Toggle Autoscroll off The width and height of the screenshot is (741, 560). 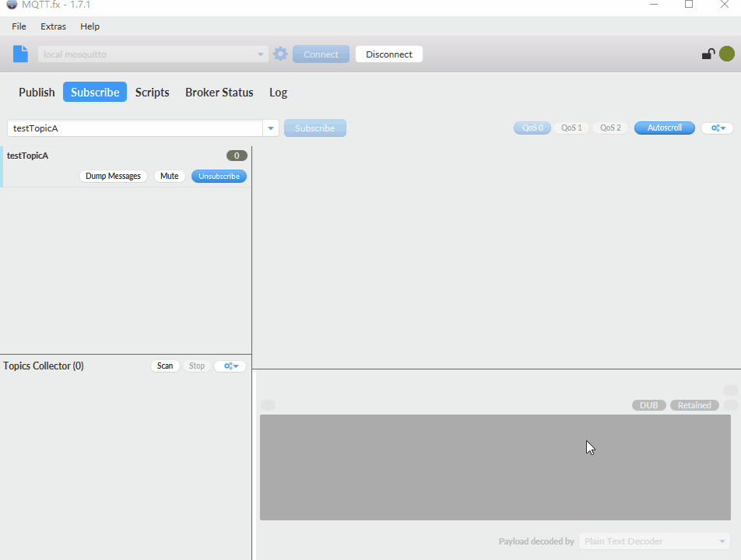[665, 128]
